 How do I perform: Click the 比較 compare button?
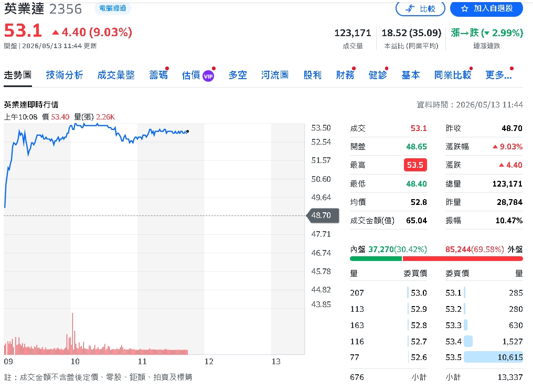[x=420, y=8]
